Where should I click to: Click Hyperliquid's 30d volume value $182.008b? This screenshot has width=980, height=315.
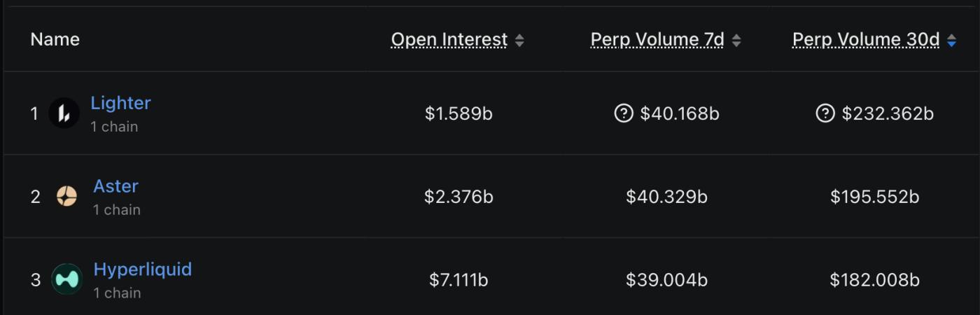tap(874, 280)
